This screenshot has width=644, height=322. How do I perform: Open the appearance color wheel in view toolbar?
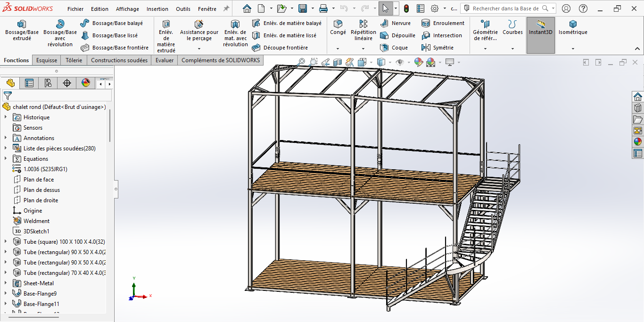(418, 62)
